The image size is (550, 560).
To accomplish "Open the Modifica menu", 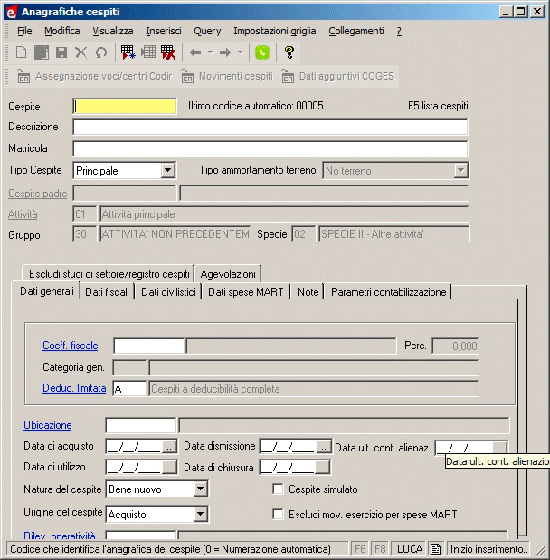I will pyautogui.click(x=62, y=31).
